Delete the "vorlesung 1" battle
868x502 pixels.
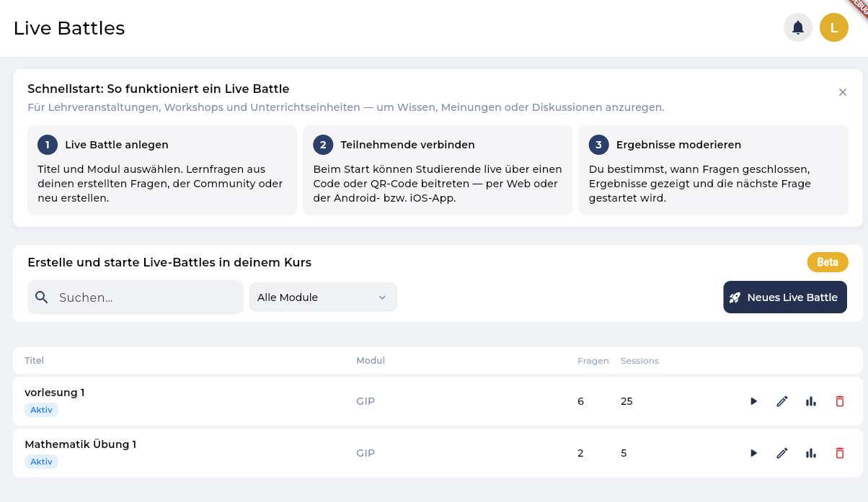pos(840,401)
